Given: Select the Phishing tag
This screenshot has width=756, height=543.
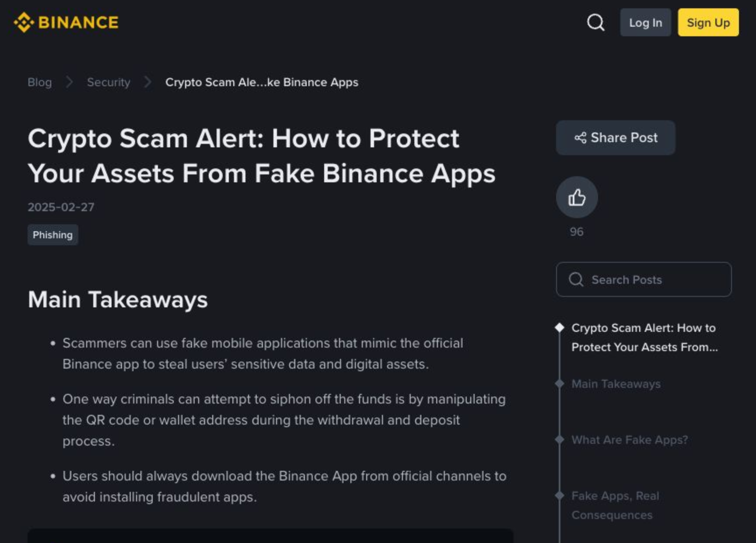Looking at the screenshot, I should pyautogui.click(x=53, y=235).
